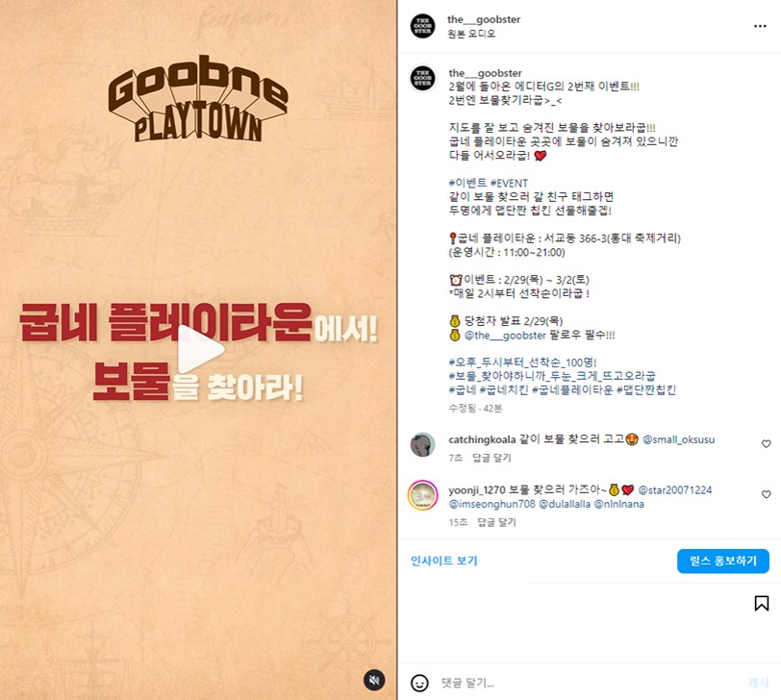Reply to catchingkoala's comment via 답글 달기
Viewport: 781px width, 700px height.
click(491, 458)
